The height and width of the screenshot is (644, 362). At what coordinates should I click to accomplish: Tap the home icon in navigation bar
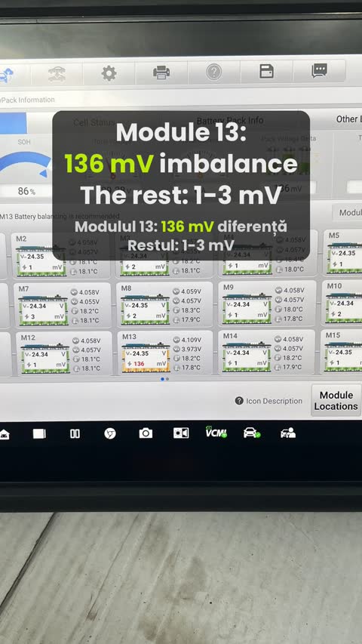click(x=4, y=434)
